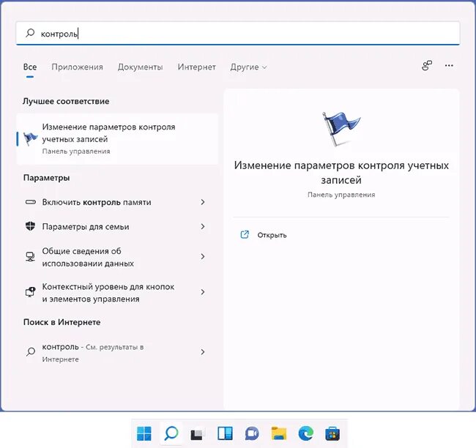Viewport: 476px width, 448px height.
Task: Open Microsoft Store from taskbar
Action: tap(332, 434)
